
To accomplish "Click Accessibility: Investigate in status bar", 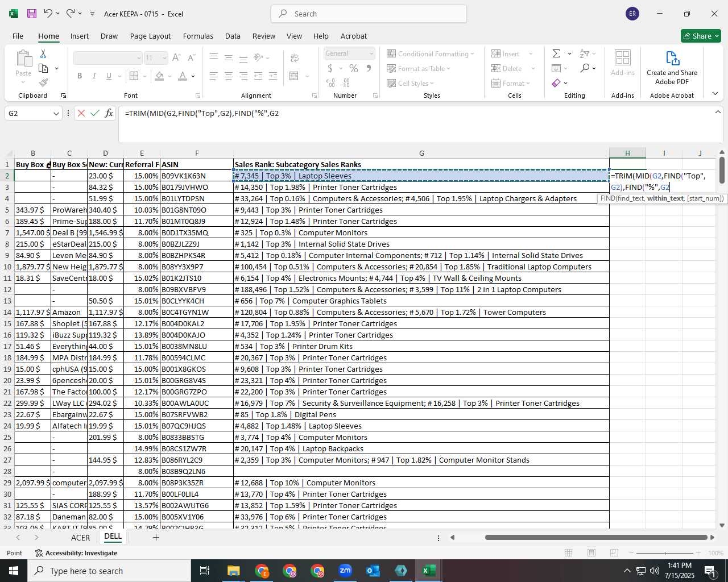I will tap(76, 553).
